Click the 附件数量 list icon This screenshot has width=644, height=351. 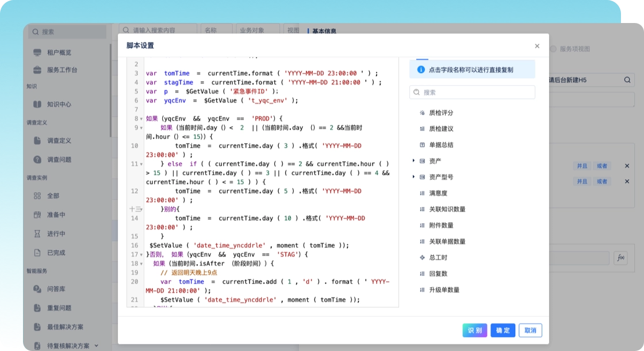click(422, 225)
